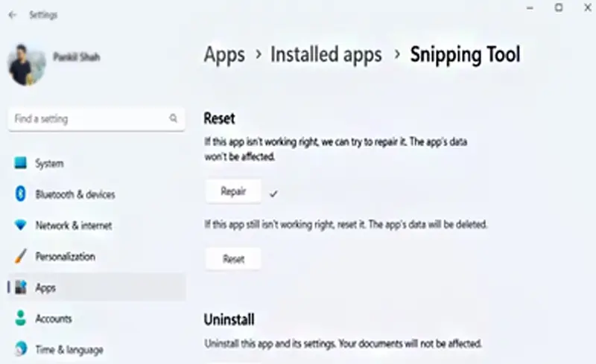596x364 pixels.
Task: Reset the Snipping Tool app data
Action: (x=233, y=259)
